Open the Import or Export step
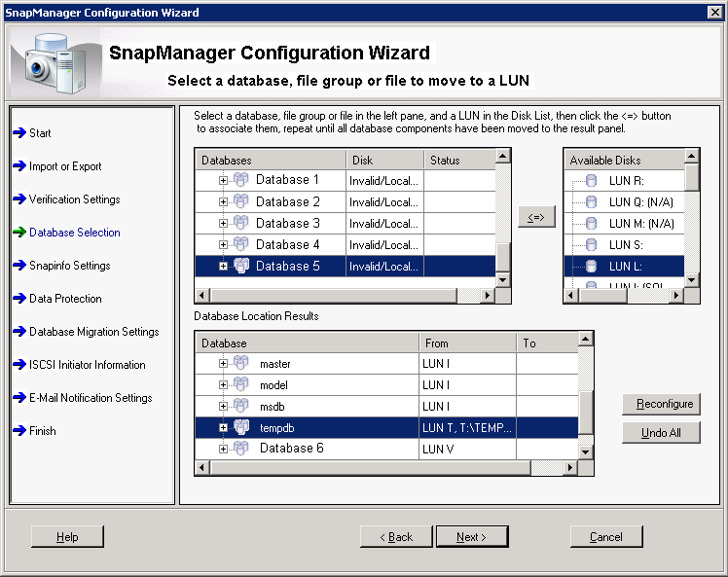 [65, 166]
